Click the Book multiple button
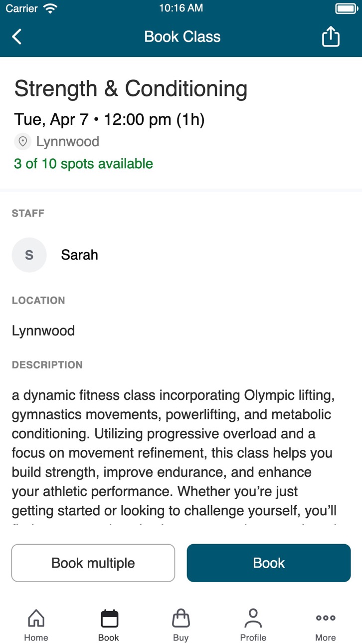The height and width of the screenshot is (644, 362). [93, 563]
